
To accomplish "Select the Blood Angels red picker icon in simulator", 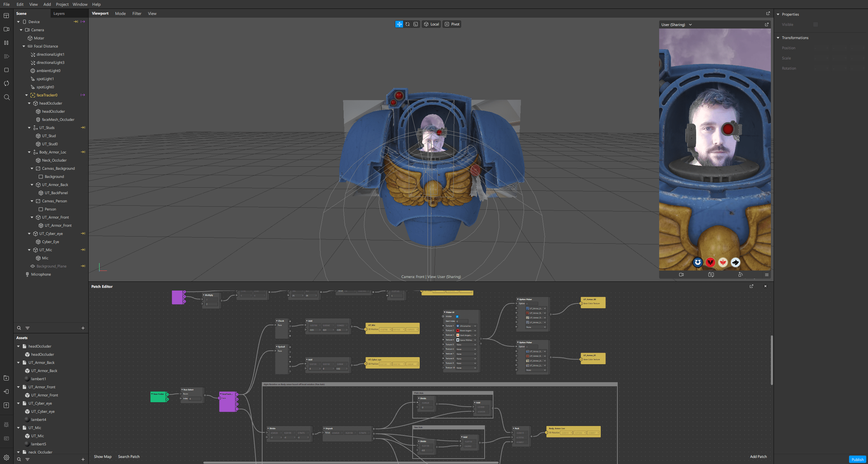I will [710, 262].
